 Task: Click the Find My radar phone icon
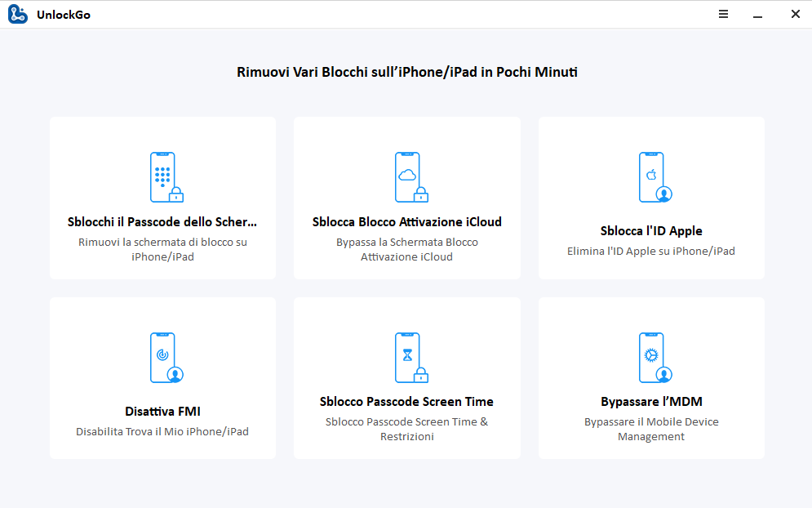166,358
